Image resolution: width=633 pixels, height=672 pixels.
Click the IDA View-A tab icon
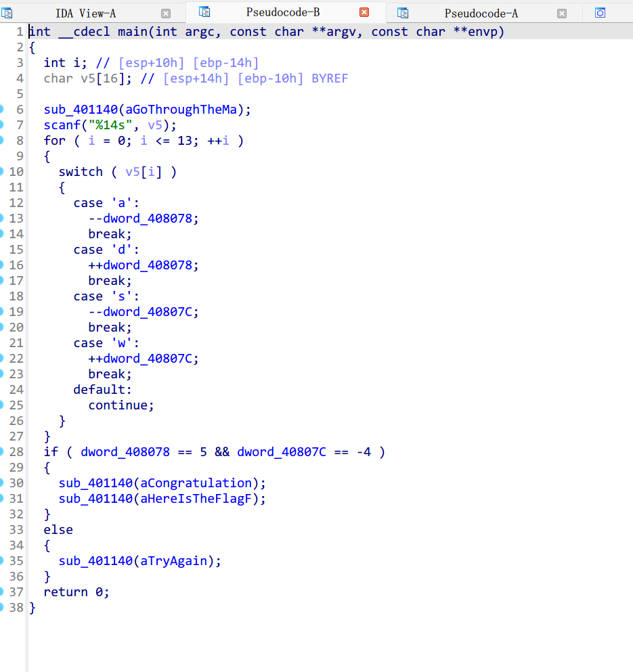7,14
